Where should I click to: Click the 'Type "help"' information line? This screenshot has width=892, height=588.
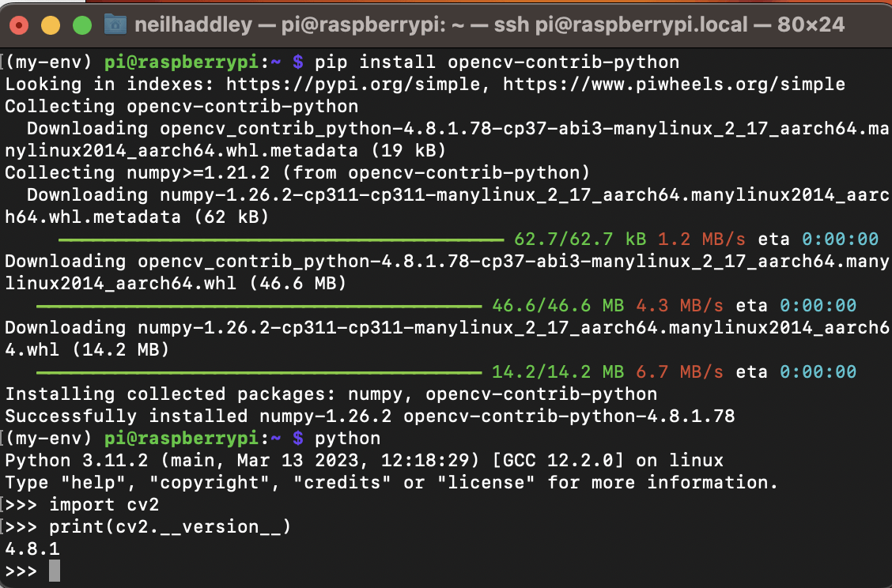[x=391, y=483]
